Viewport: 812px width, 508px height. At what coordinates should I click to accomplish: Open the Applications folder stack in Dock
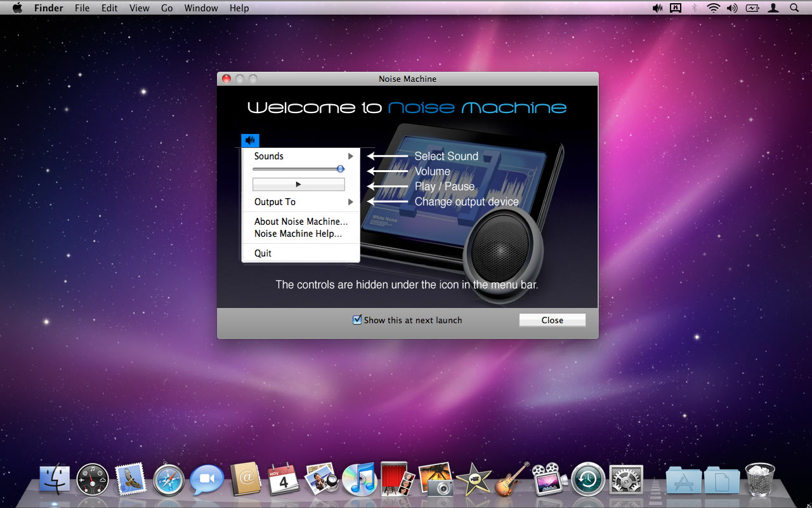tap(683, 480)
